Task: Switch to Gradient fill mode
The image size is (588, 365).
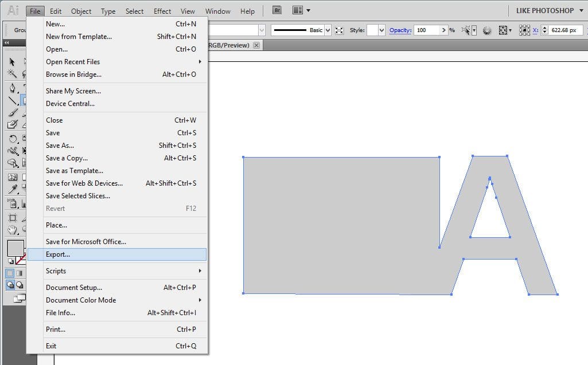Action: (x=20, y=273)
